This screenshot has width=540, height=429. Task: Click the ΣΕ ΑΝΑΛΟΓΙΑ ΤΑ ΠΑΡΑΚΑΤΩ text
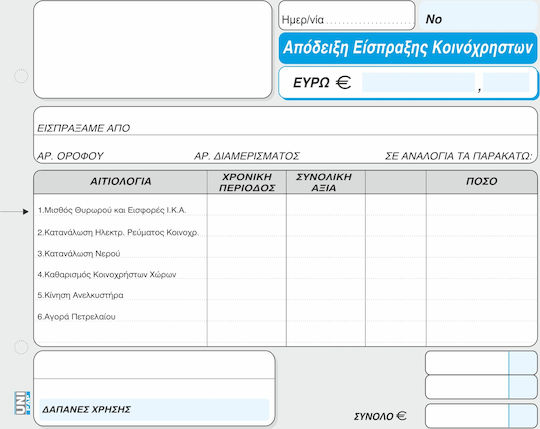[x=458, y=156]
